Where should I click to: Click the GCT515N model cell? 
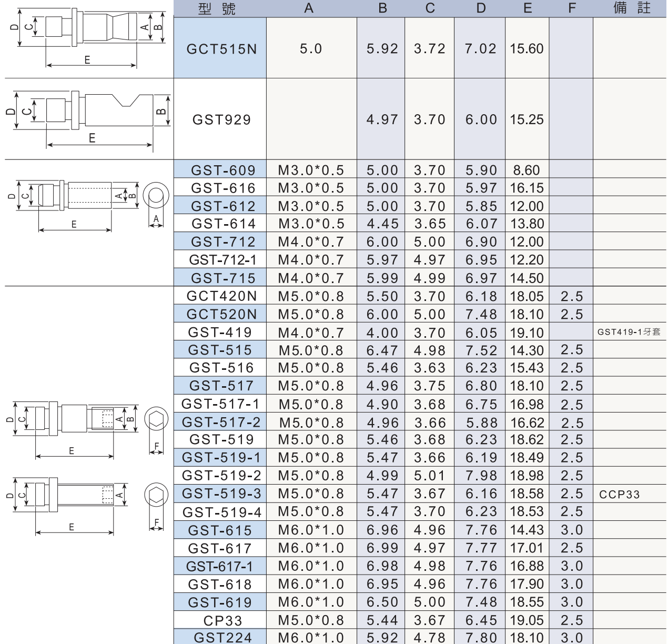click(221, 49)
